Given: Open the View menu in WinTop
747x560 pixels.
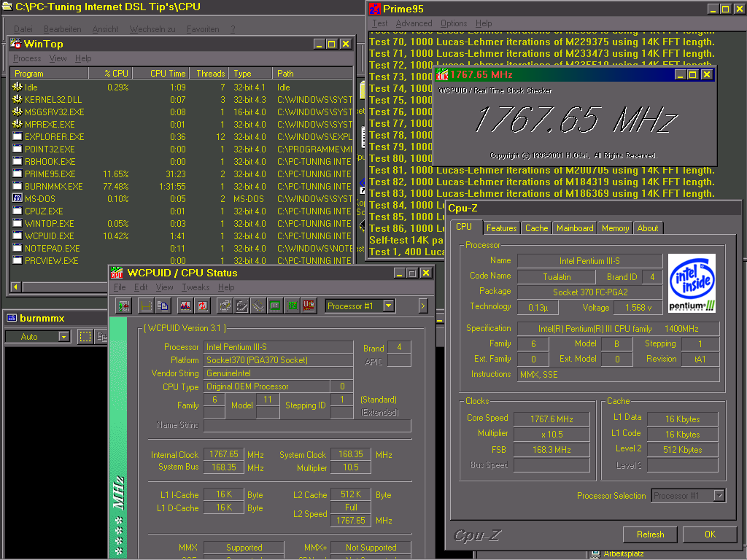Looking at the screenshot, I should pyautogui.click(x=58, y=58).
